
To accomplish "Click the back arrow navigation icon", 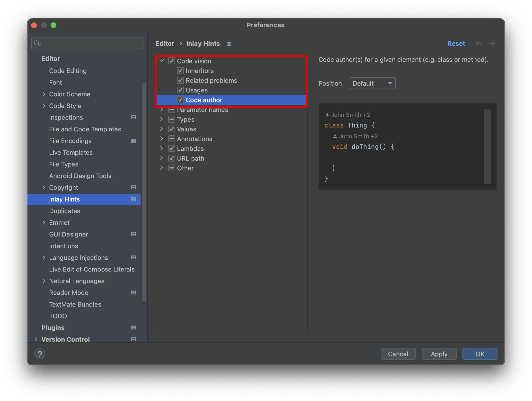I will [x=479, y=43].
